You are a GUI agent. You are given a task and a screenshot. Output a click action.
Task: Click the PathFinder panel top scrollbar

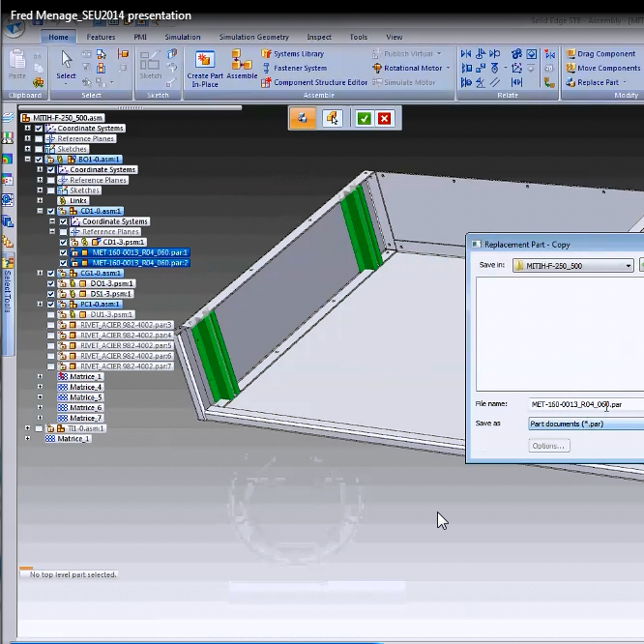[131, 108]
